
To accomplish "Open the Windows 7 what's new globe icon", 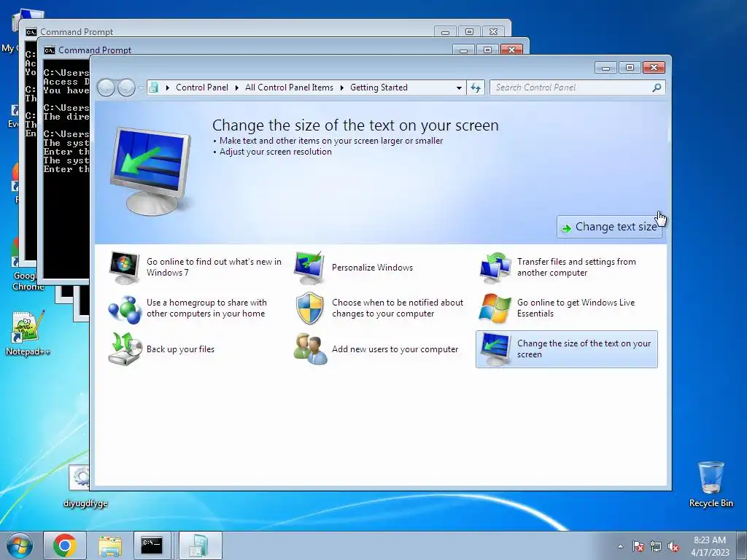I will click(x=124, y=267).
